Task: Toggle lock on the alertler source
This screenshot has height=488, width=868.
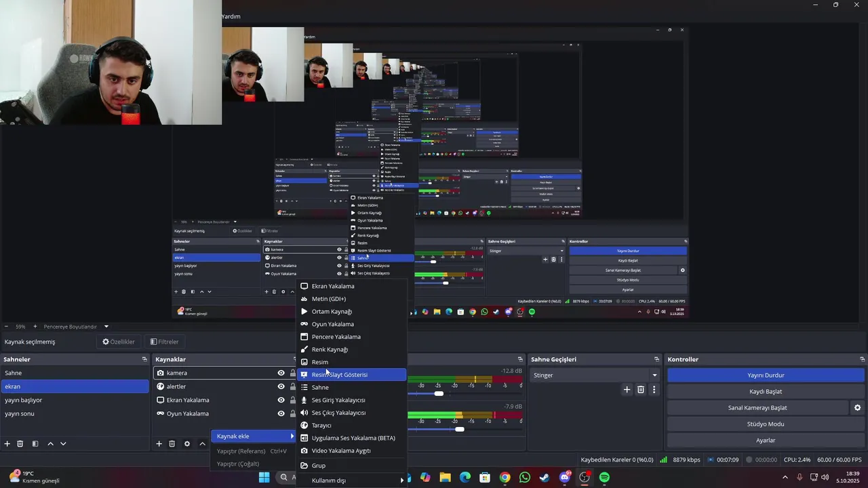Action: pyautogui.click(x=293, y=386)
